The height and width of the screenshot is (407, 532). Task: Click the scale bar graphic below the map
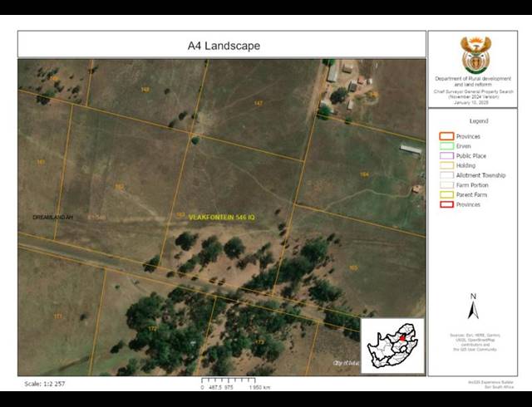click(229, 380)
